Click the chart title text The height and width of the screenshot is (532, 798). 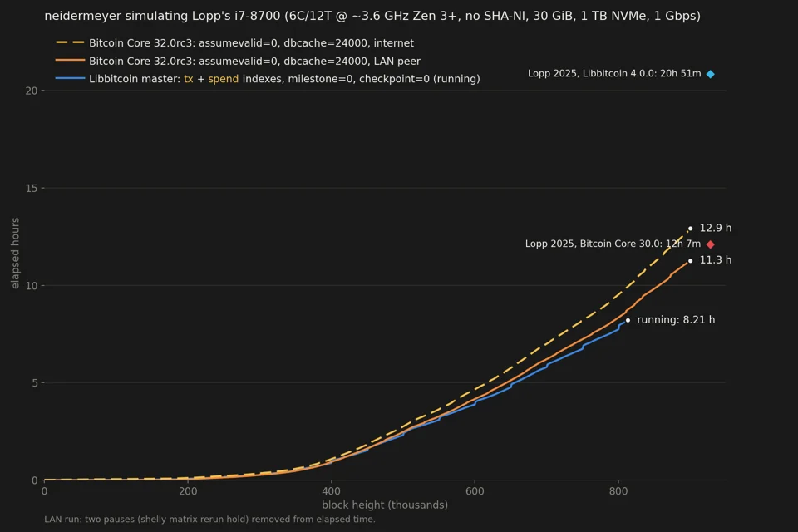click(372, 16)
